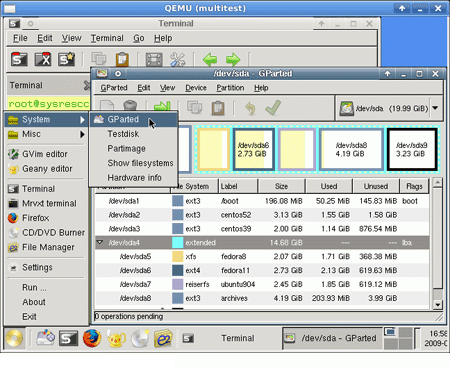This screenshot has width=450, height=369.
Task: Open the View menu in GParted window
Action: pyautogui.click(x=167, y=88)
